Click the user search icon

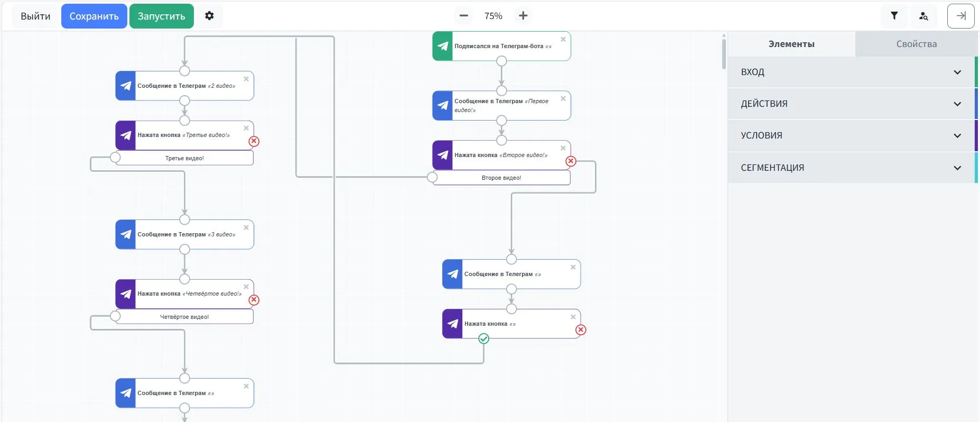923,16
